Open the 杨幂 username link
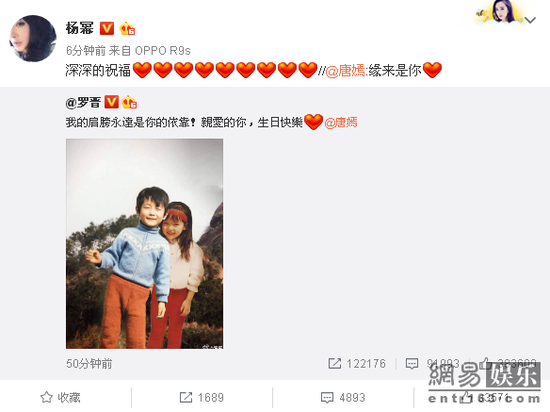This screenshot has height=412, width=550. point(80,28)
